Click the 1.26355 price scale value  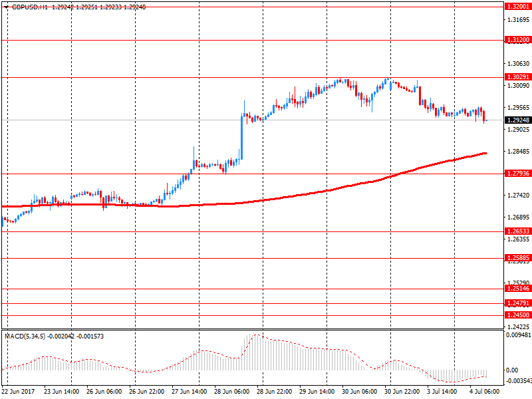click(518, 239)
